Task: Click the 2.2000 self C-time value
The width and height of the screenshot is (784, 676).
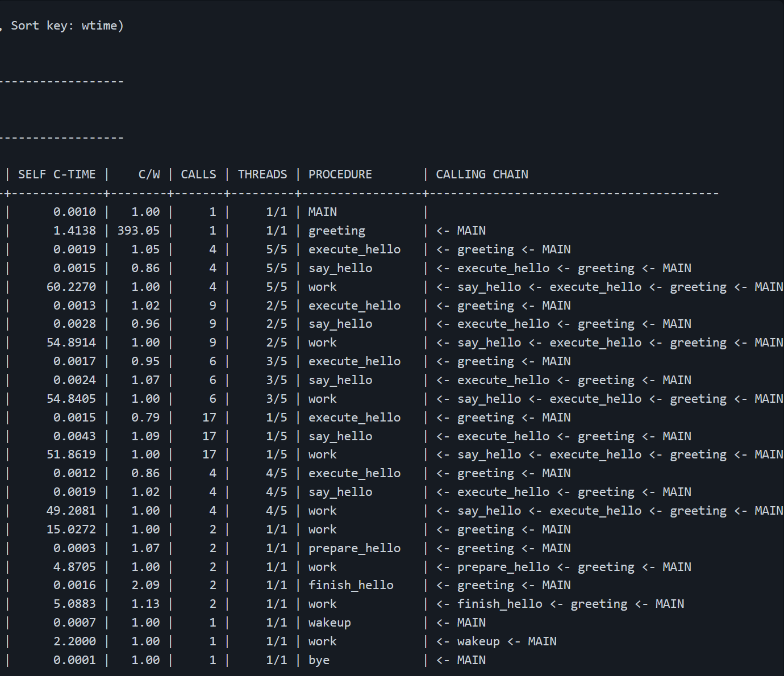Action: pos(74,641)
